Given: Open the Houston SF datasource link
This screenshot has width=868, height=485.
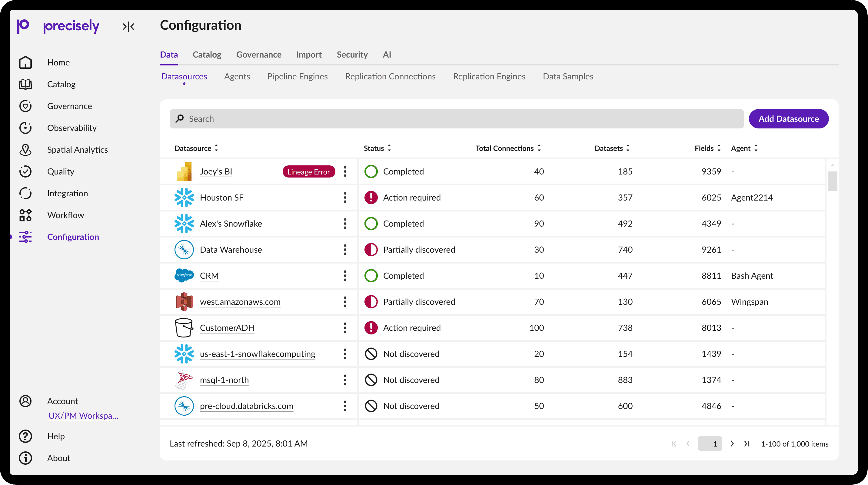Looking at the screenshot, I should [221, 198].
